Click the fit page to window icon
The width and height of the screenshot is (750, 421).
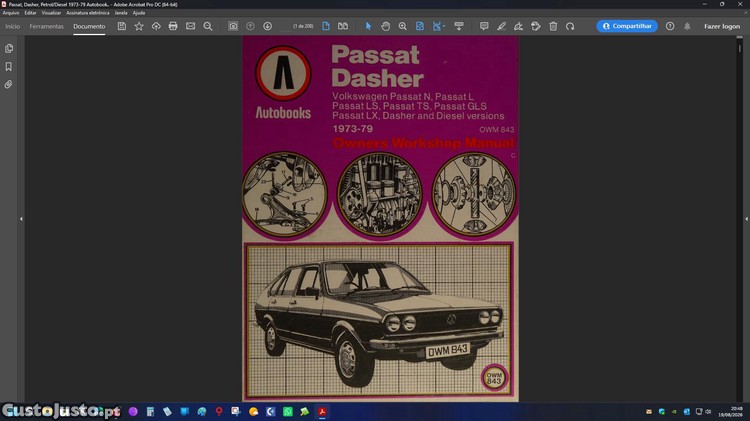(x=419, y=26)
